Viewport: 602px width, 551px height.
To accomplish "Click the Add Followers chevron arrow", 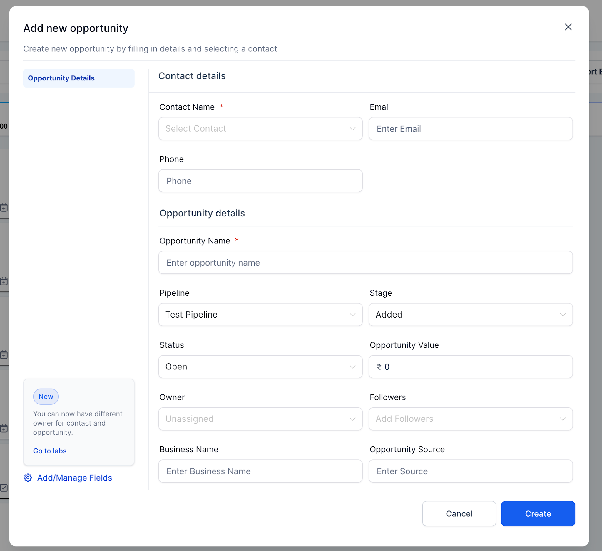I will coord(563,419).
